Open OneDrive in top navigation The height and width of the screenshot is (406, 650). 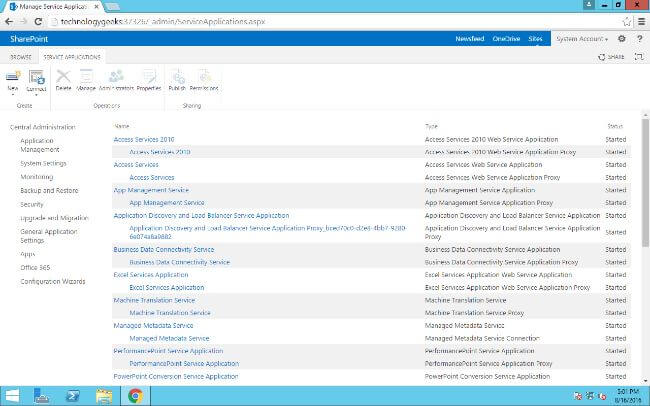tap(506, 39)
